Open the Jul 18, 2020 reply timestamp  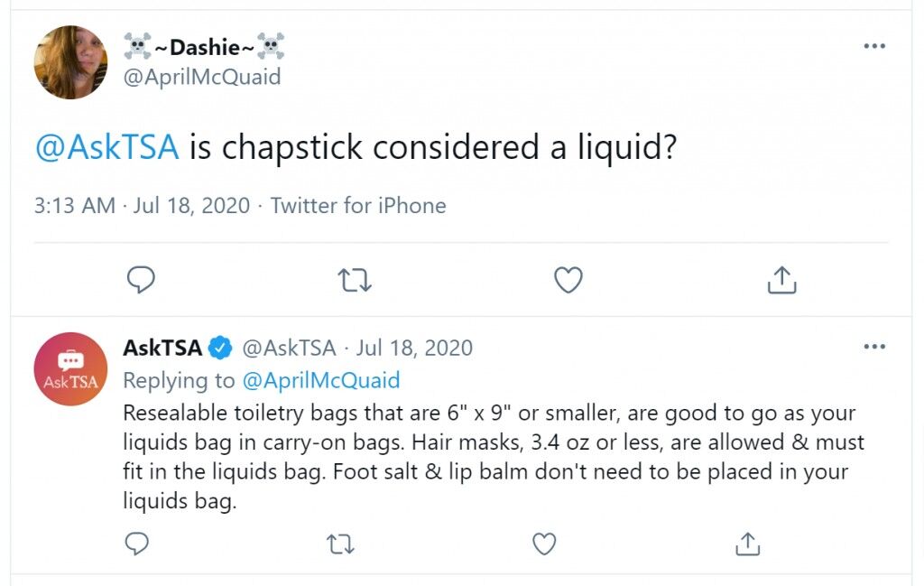click(x=414, y=348)
